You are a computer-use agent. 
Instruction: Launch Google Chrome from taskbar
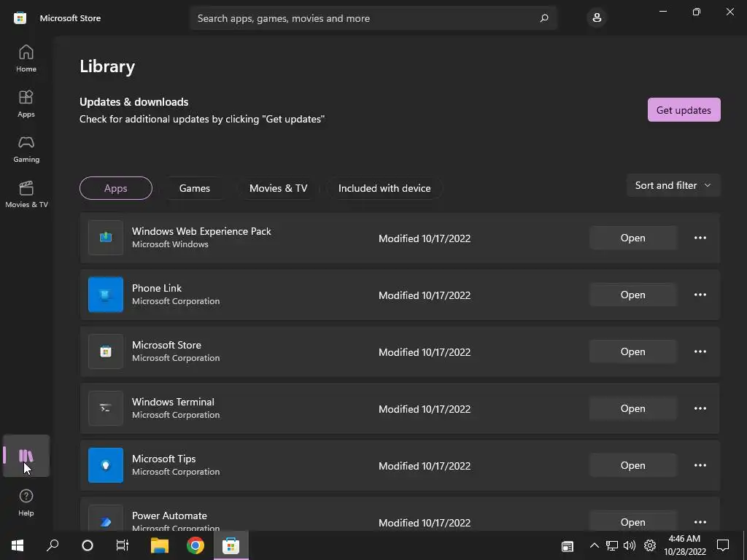(x=196, y=545)
